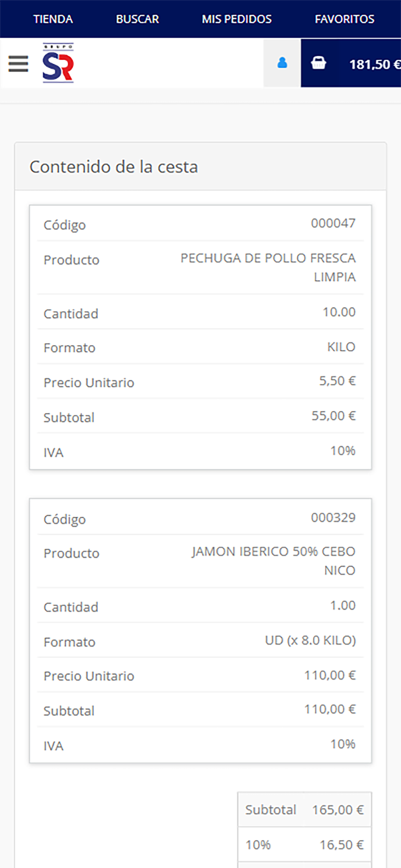Select product code 000047
The image size is (401, 868).
(333, 224)
